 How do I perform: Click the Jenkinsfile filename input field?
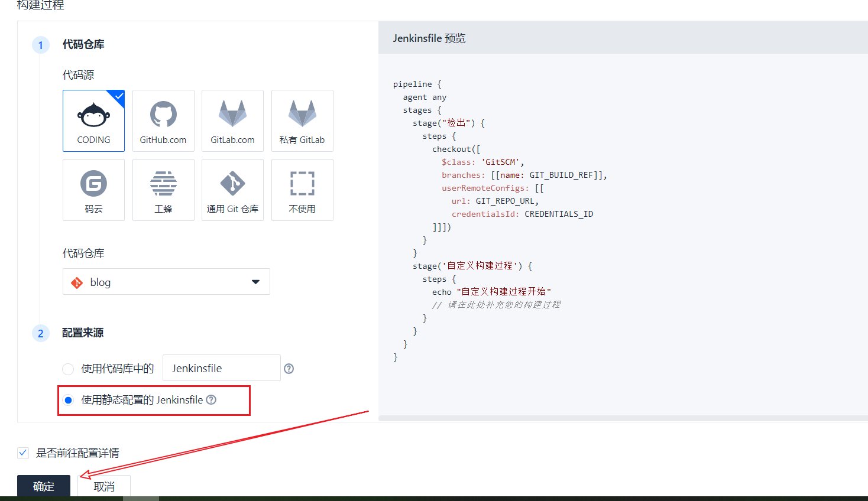tap(222, 368)
